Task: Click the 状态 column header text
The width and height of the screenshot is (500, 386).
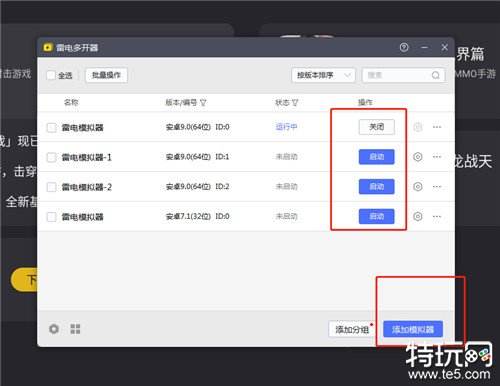Action: click(282, 102)
